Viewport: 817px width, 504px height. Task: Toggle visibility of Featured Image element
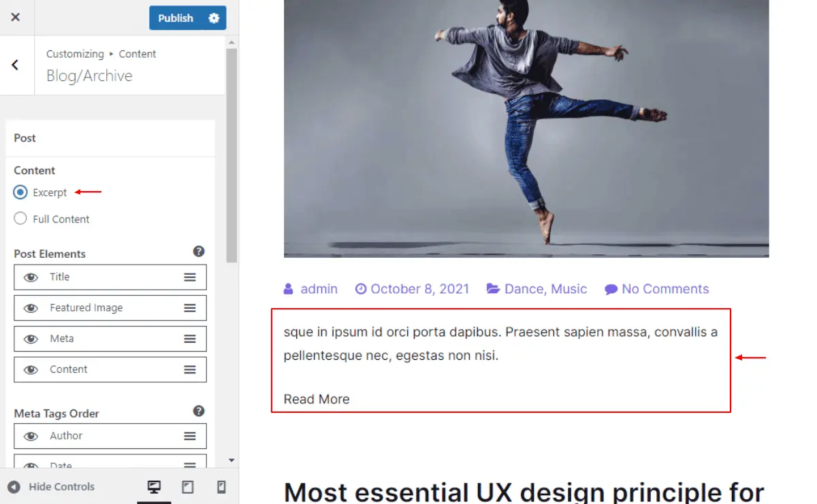(31, 308)
